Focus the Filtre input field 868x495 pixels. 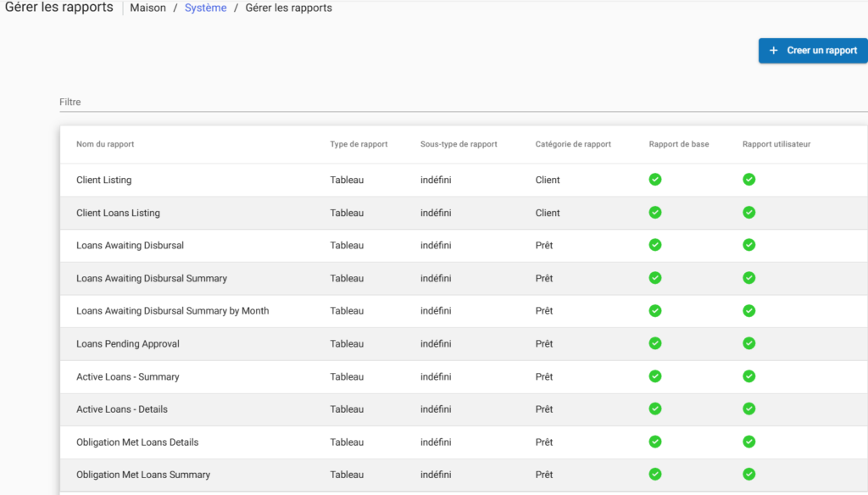[458, 102]
